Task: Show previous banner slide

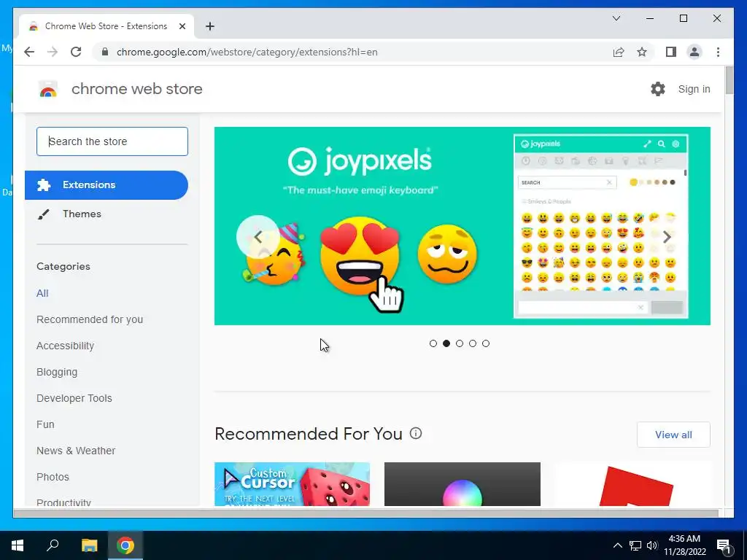Action: click(x=258, y=237)
